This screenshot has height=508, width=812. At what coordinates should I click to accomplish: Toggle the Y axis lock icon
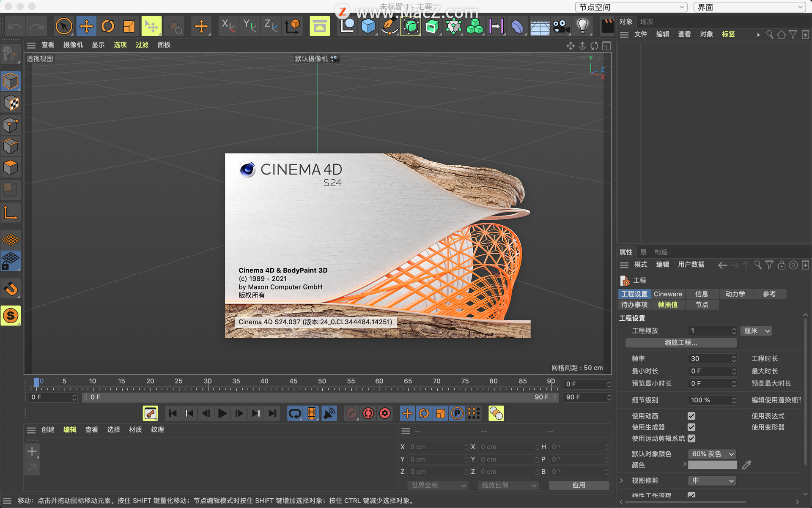tap(250, 26)
